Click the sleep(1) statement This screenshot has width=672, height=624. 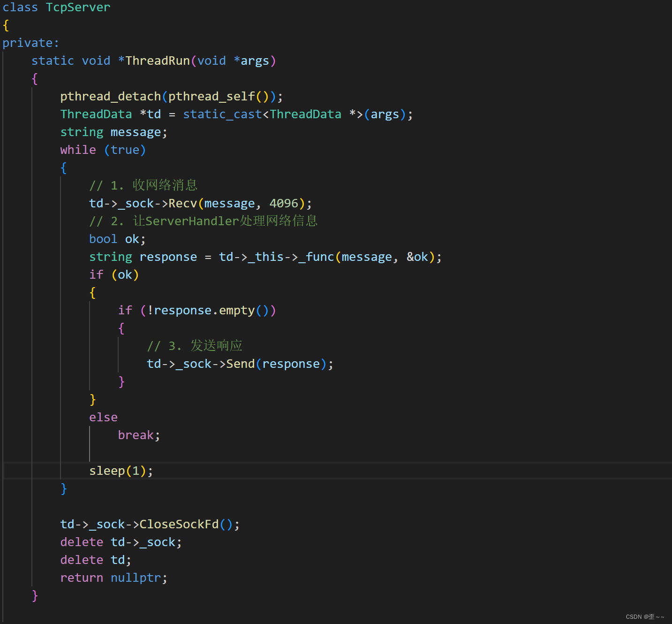pyautogui.click(x=121, y=471)
